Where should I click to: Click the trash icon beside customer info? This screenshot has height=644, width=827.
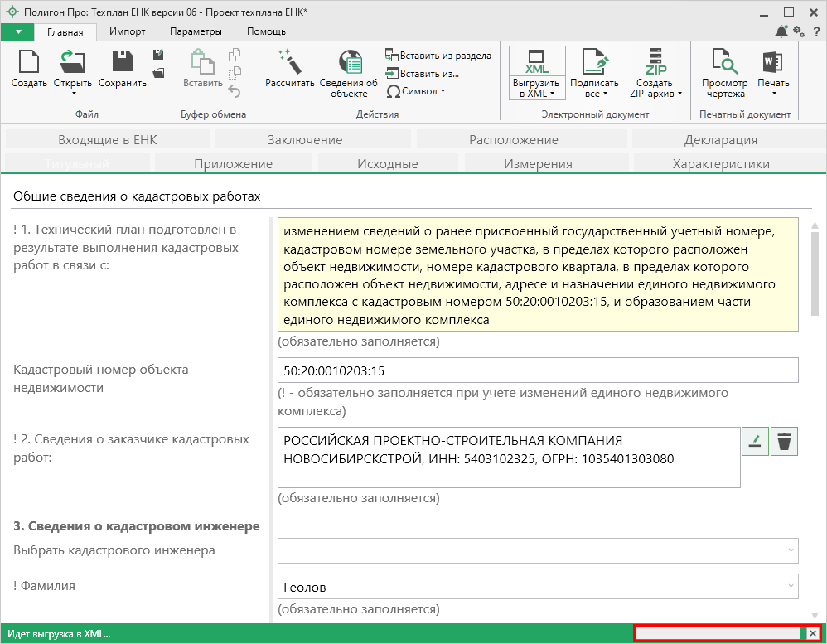pyautogui.click(x=784, y=442)
